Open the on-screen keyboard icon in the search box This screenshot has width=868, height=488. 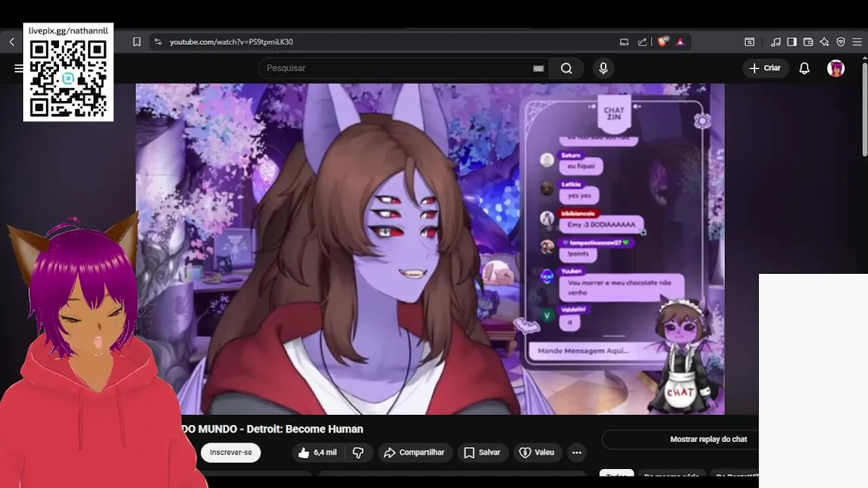coord(538,68)
